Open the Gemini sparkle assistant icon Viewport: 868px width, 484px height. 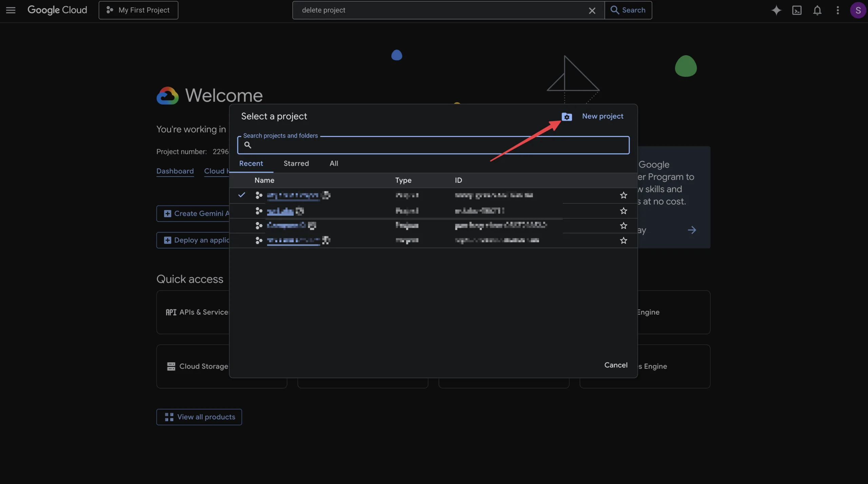(x=776, y=10)
